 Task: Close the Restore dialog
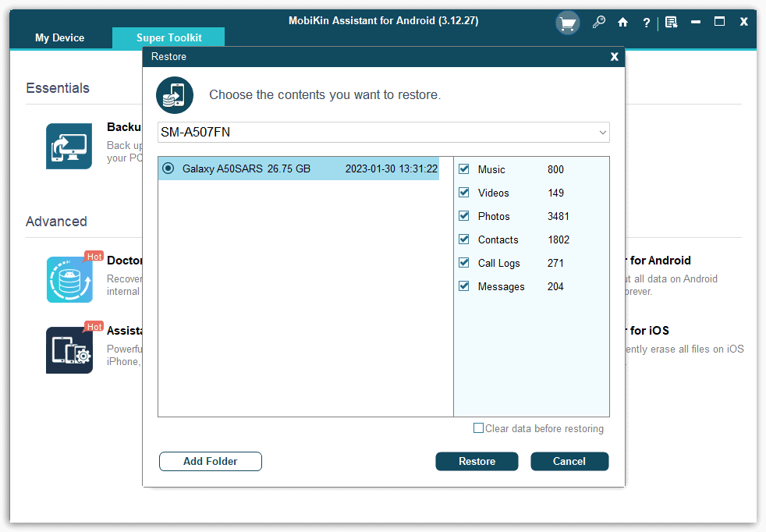(614, 57)
